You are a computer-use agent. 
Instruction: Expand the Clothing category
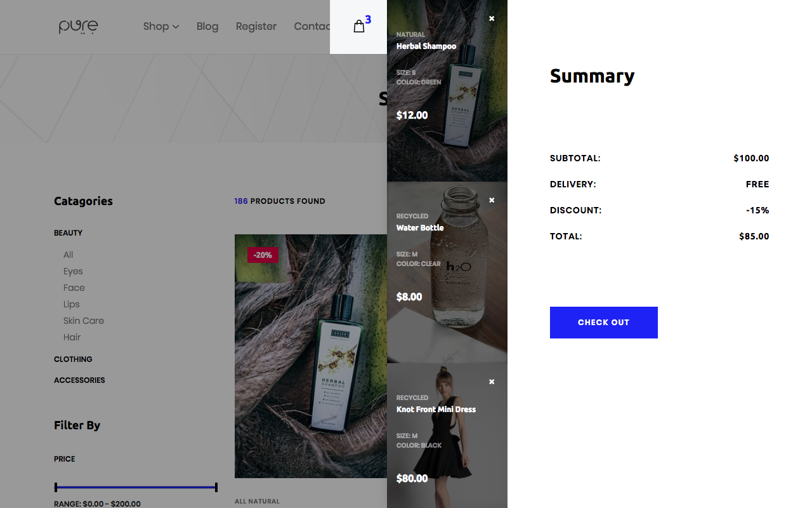click(x=73, y=359)
